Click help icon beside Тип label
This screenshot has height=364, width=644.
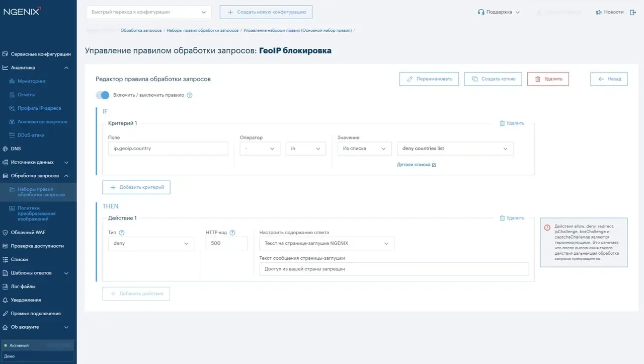click(122, 233)
